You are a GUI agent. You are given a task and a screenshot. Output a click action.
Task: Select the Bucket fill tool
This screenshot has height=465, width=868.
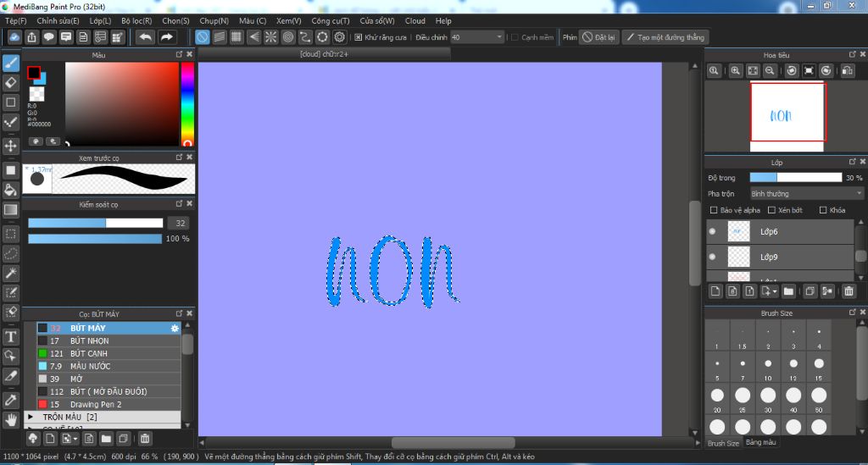[11, 191]
